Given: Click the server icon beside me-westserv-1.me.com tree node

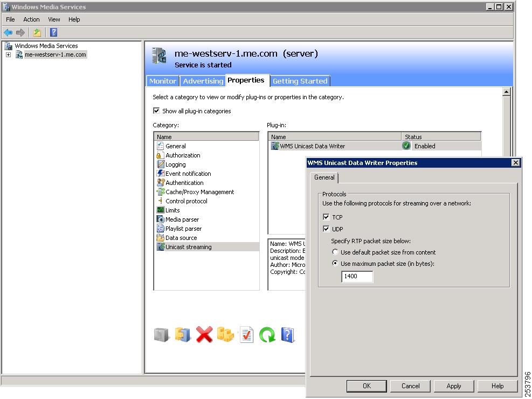Looking at the screenshot, I should tap(19, 54).
